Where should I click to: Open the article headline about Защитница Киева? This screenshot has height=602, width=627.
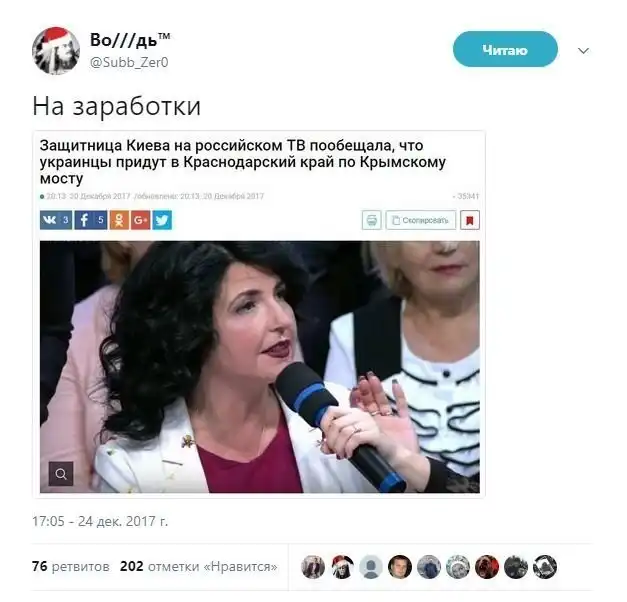(x=242, y=162)
